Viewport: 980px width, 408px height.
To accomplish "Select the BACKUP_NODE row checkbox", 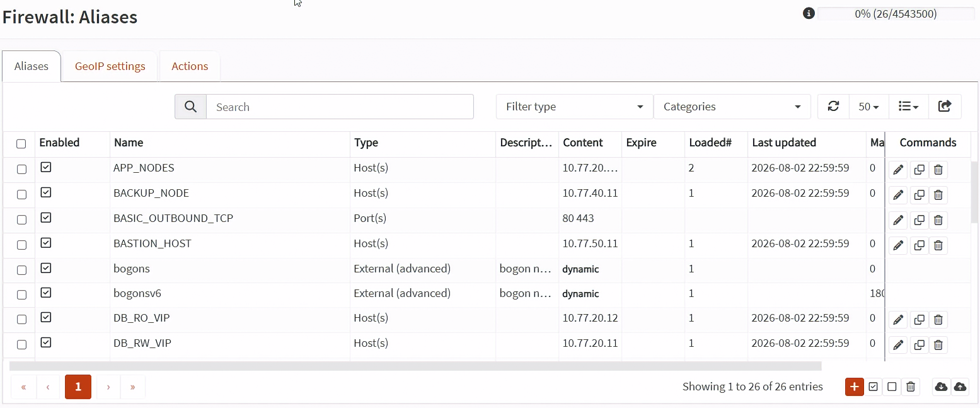I will 21,194.
